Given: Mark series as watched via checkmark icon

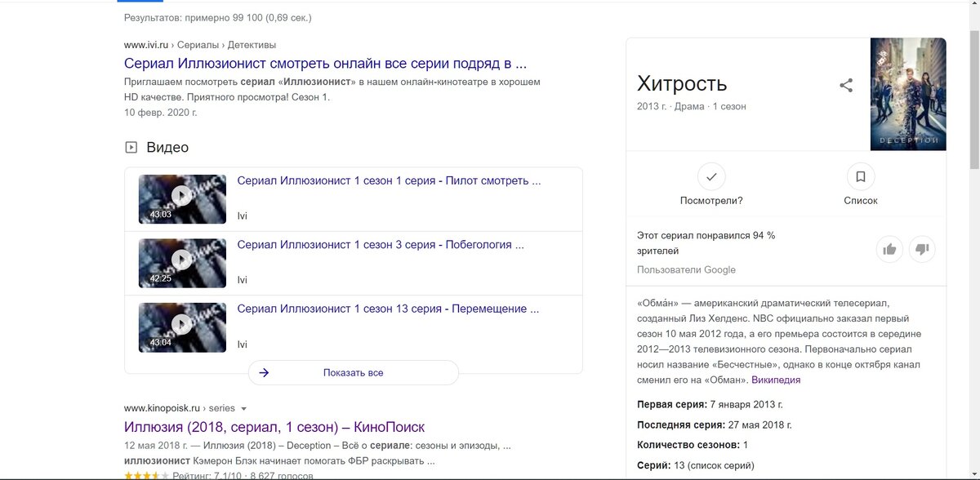Looking at the screenshot, I should [x=711, y=176].
